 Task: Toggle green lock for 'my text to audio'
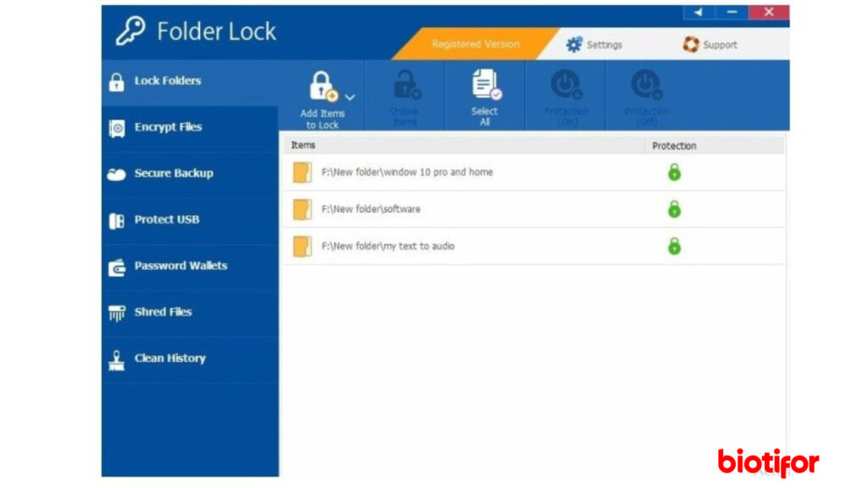674,247
